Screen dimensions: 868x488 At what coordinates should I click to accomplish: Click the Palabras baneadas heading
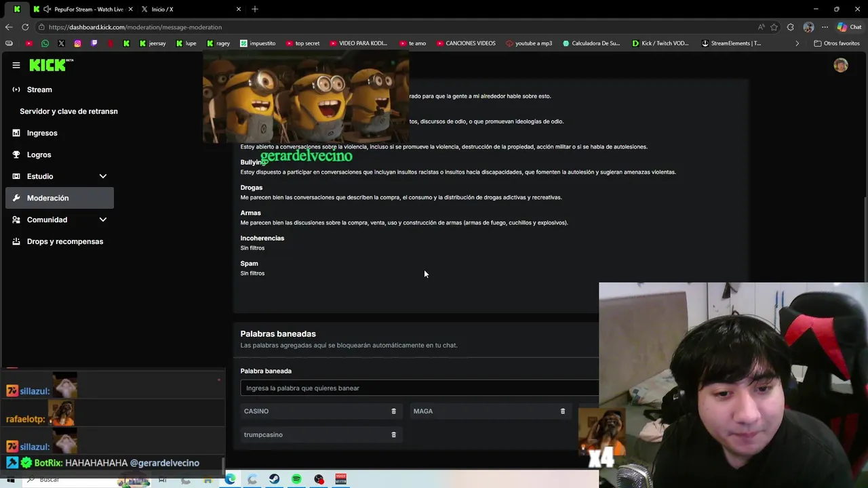[278, 333]
